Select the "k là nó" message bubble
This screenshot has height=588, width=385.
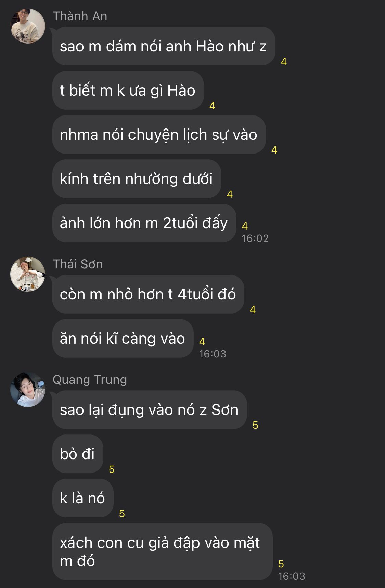[83, 498]
